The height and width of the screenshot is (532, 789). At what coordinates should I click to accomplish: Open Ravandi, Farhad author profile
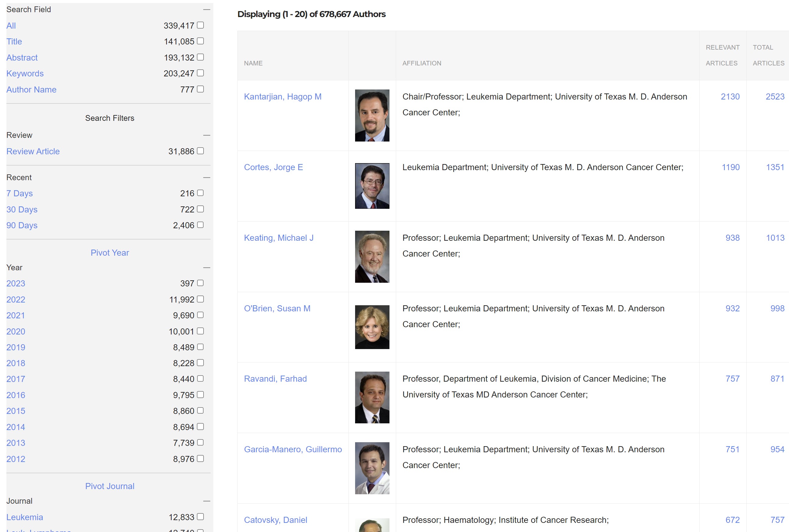click(275, 379)
